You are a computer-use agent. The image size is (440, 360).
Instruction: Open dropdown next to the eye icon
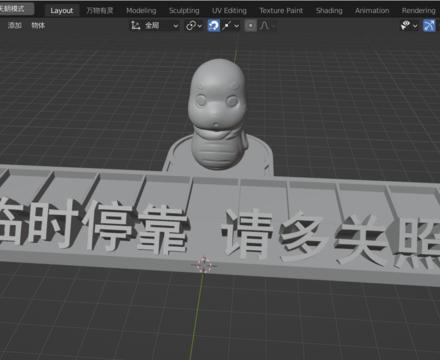415,26
